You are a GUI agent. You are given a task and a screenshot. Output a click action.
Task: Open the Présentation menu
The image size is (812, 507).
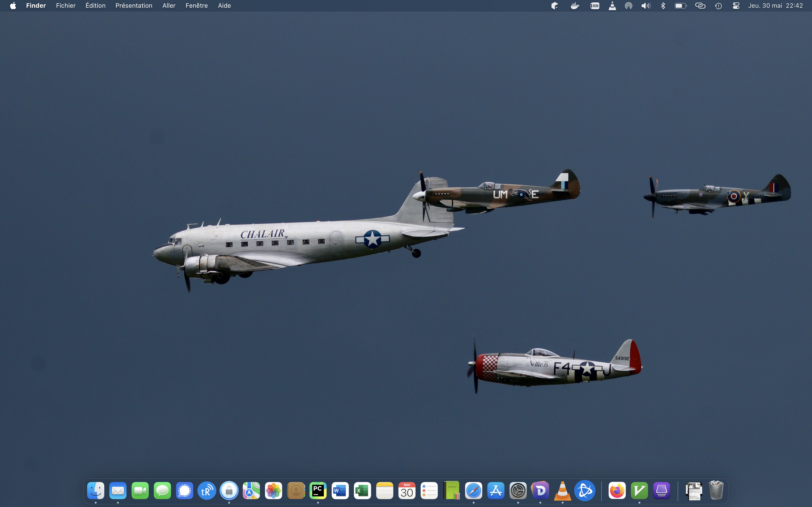coord(134,6)
